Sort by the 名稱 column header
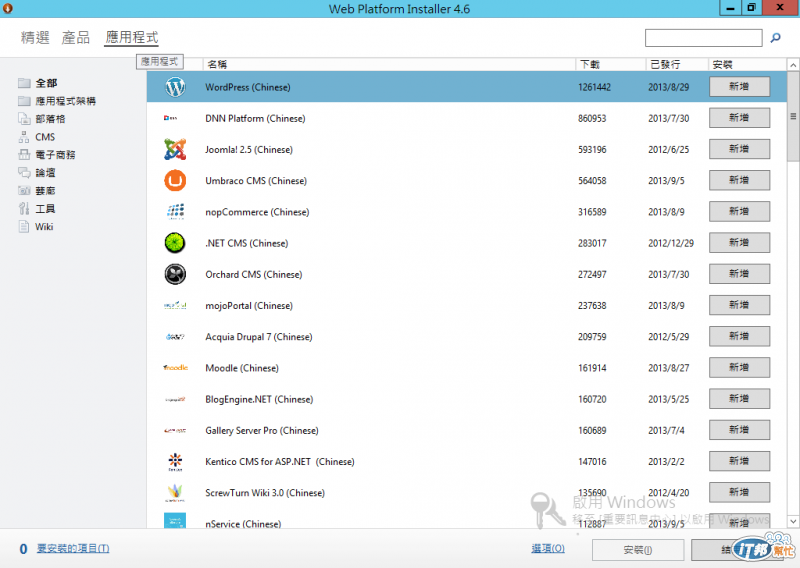 (389, 64)
